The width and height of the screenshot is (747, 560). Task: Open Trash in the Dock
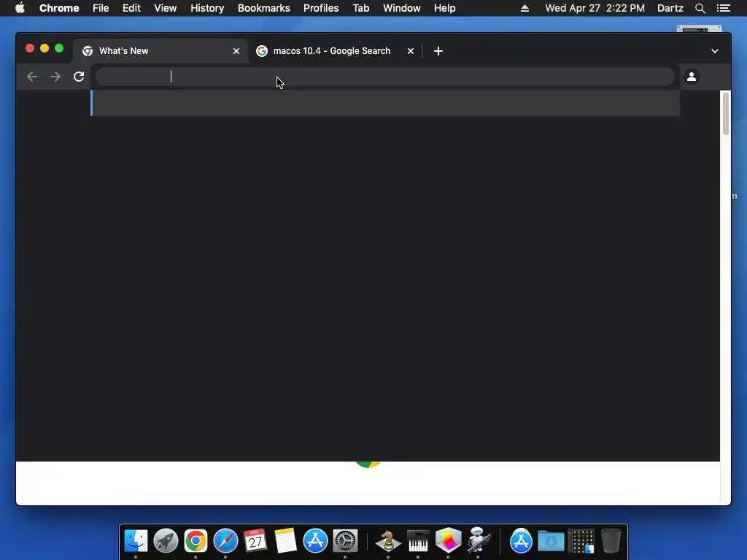click(611, 540)
